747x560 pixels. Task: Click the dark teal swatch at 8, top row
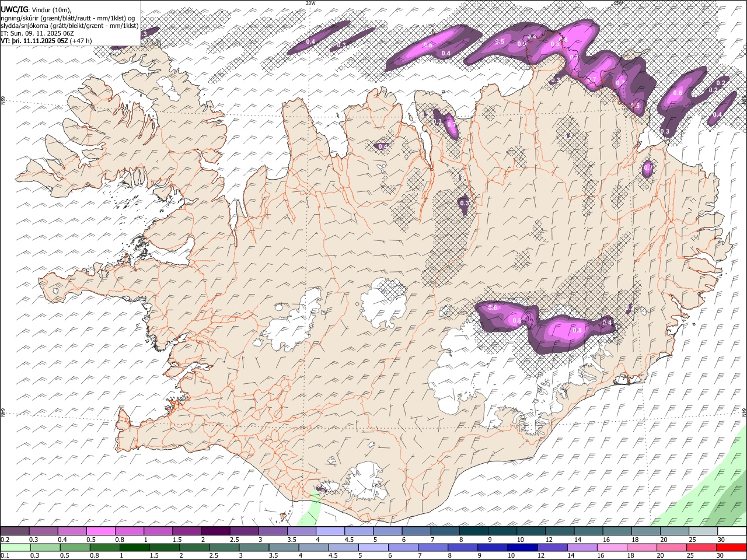[x=473, y=531]
